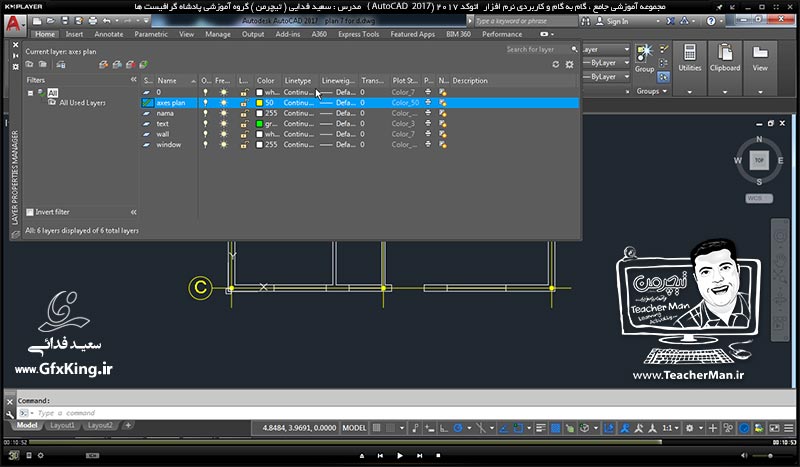Image resolution: width=800 pixels, height=467 pixels.
Task: Open the green color swatch of layer text
Action: click(x=259, y=124)
